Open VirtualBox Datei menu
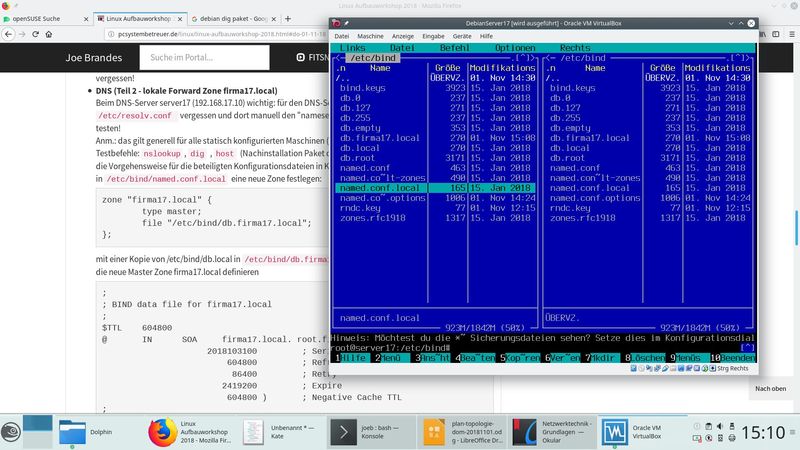The image size is (800, 450). [342, 36]
